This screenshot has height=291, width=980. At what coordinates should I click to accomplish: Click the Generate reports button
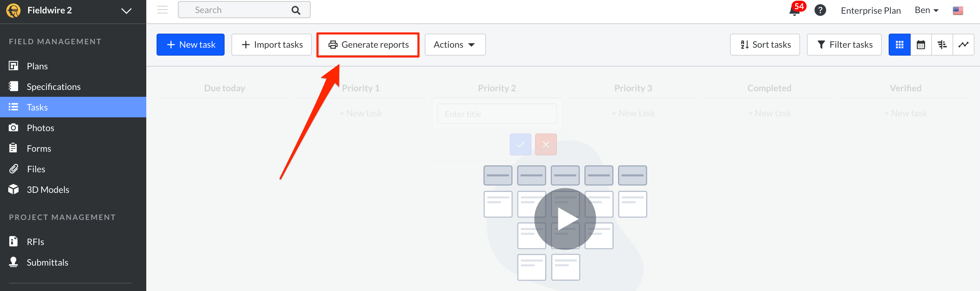(x=368, y=45)
